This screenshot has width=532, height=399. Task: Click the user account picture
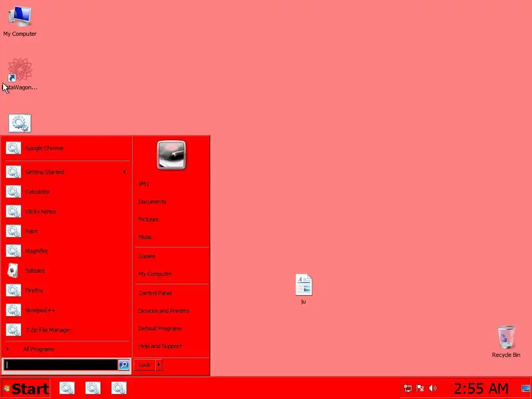tap(171, 155)
